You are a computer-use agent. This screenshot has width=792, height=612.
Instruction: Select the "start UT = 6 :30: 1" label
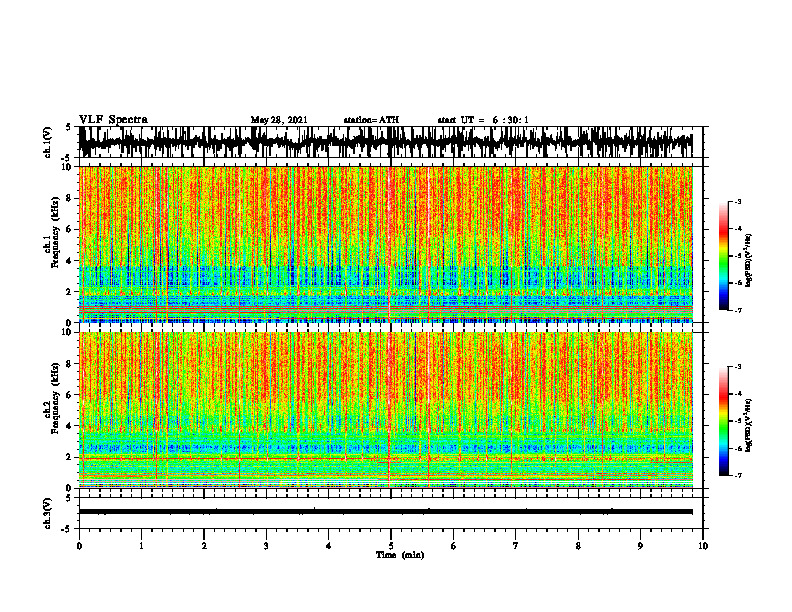(483, 120)
